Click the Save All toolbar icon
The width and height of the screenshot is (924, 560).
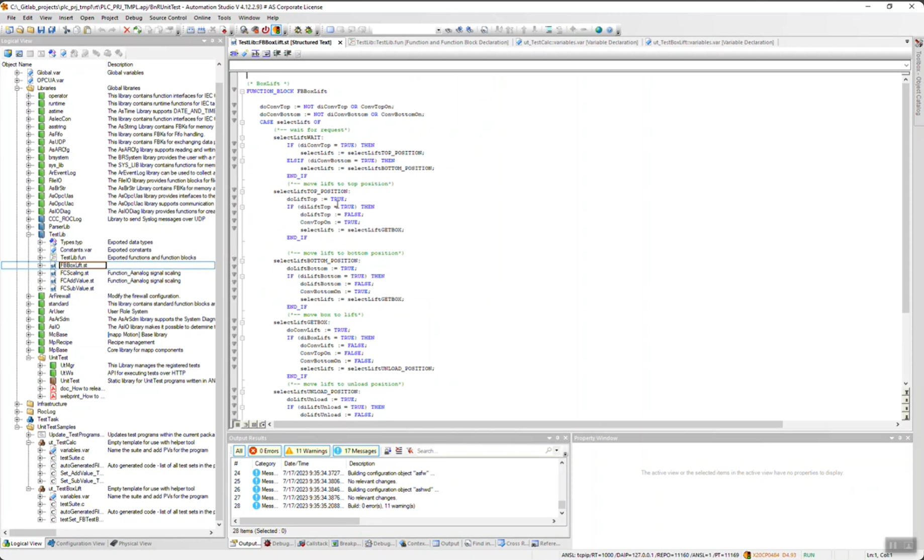(52, 30)
